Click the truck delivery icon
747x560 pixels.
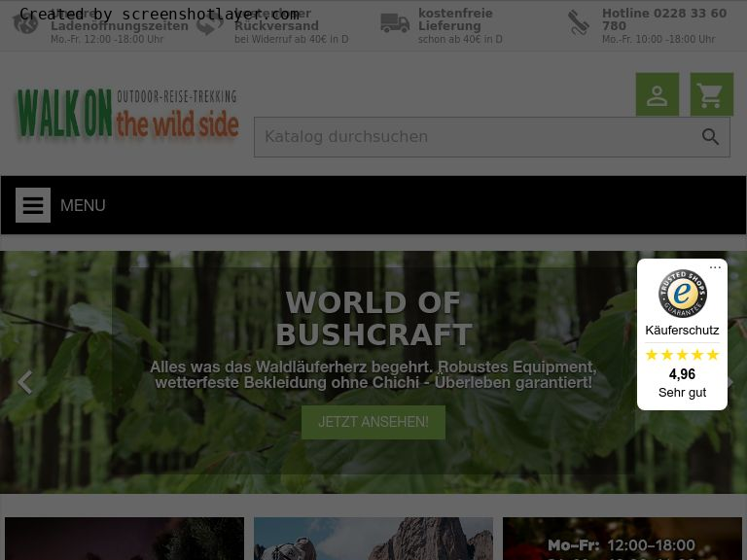coord(395,23)
